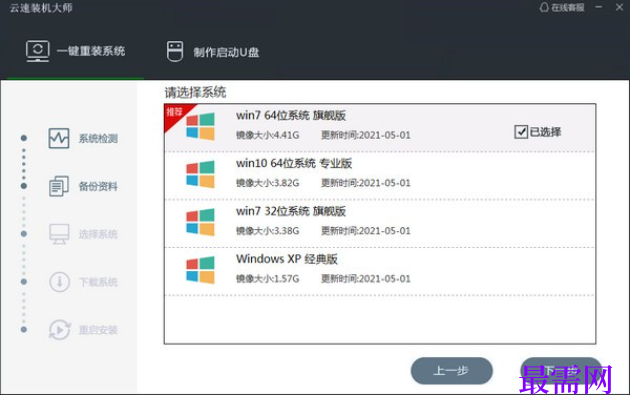Select win10 64位系统 专业版 title
Image resolution: width=631 pixels, height=411 pixels.
(294, 163)
